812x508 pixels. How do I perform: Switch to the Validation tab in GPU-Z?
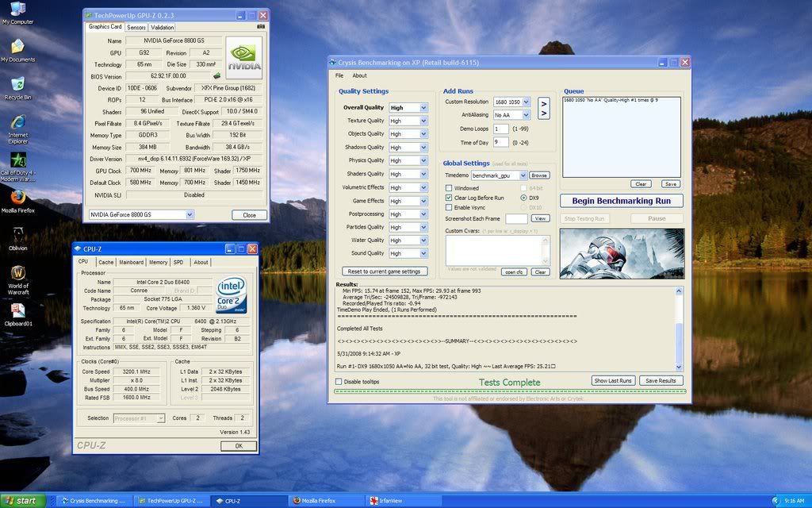[x=163, y=28]
